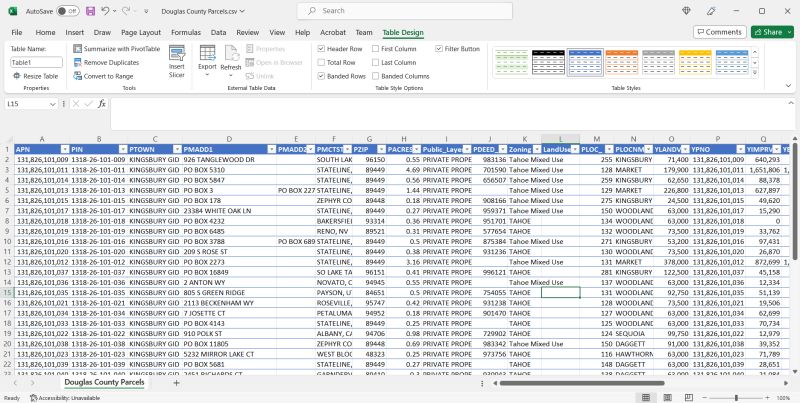Click the Redo arrow icon
The width and height of the screenshot is (800, 403).
tap(126, 11)
